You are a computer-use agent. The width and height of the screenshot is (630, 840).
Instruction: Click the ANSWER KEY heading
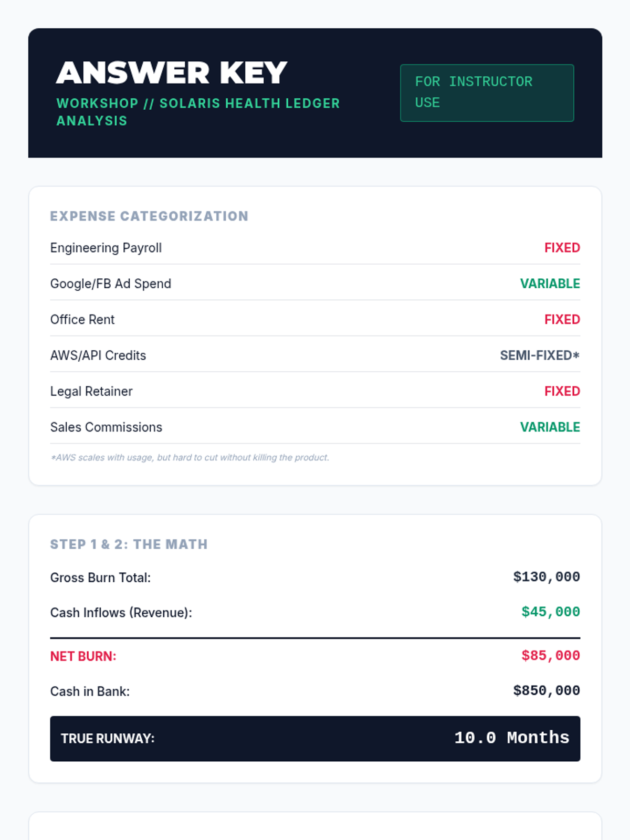171,72
